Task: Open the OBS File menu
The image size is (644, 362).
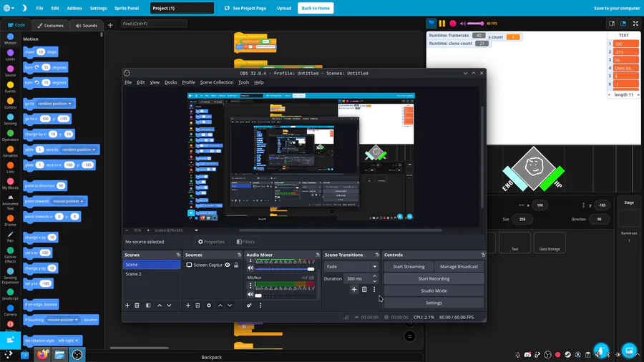Action: click(128, 82)
